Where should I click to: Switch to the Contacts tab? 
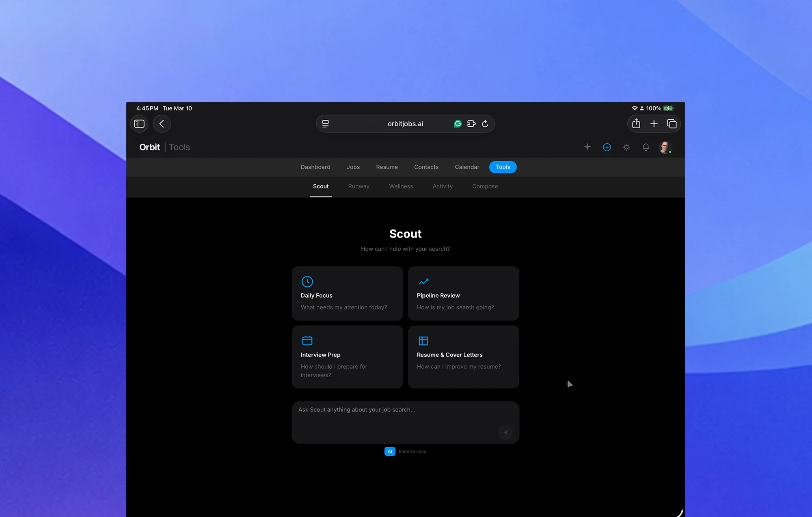[426, 167]
